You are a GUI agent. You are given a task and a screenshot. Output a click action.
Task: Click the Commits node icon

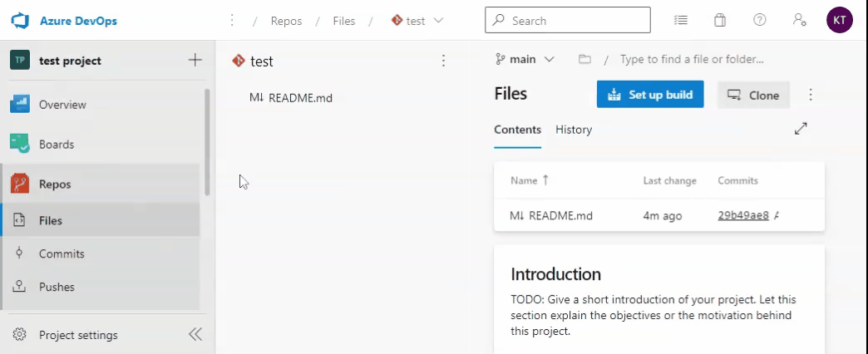coord(19,253)
